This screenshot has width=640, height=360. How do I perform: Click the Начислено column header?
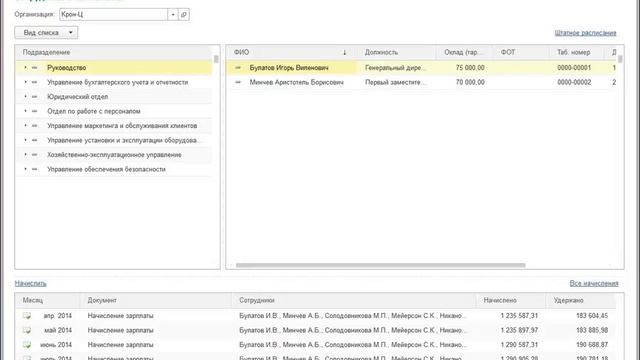click(511, 300)
